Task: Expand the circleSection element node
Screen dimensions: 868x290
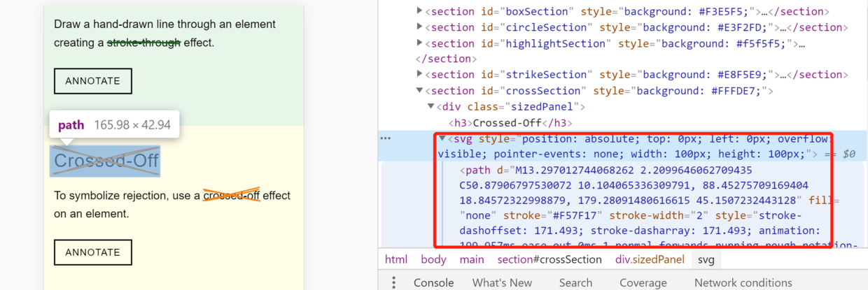Action: coord(420,27)
